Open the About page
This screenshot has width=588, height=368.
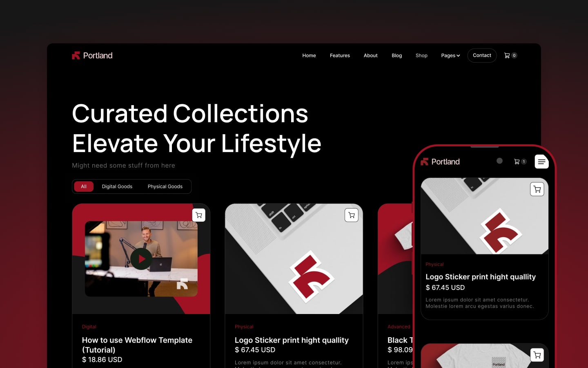click(371, 56)
